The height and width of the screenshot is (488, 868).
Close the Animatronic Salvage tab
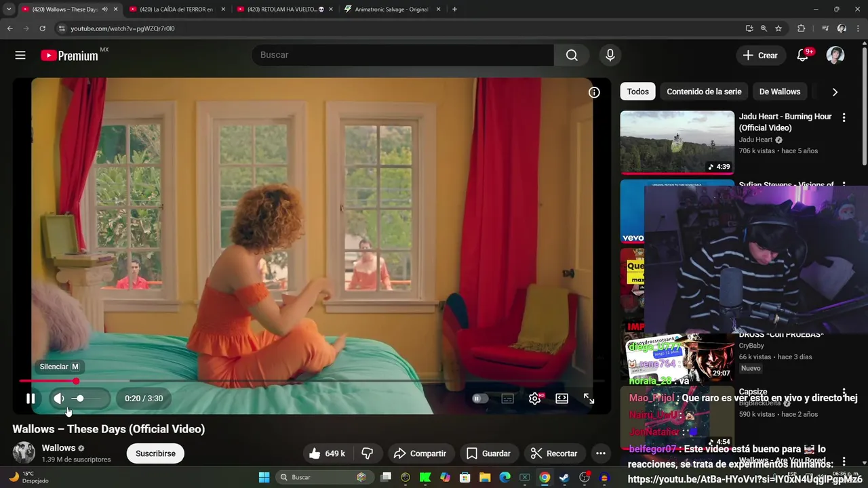(x=438, y=9)
